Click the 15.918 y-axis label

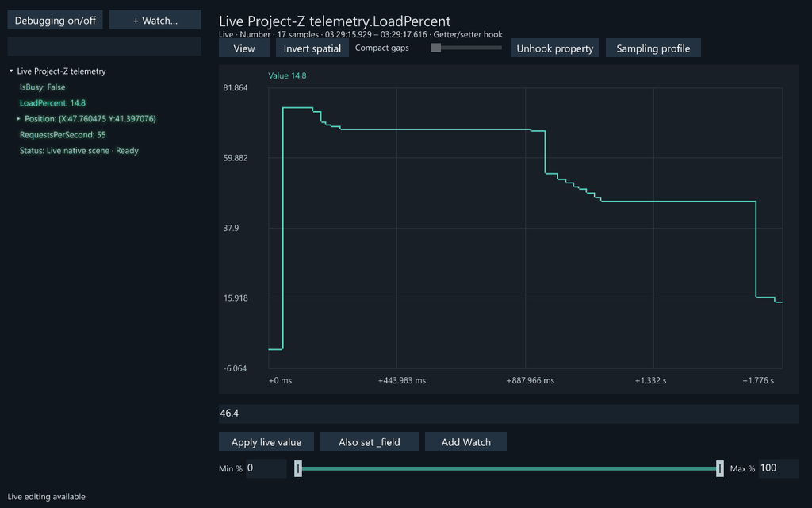point(236,298)
